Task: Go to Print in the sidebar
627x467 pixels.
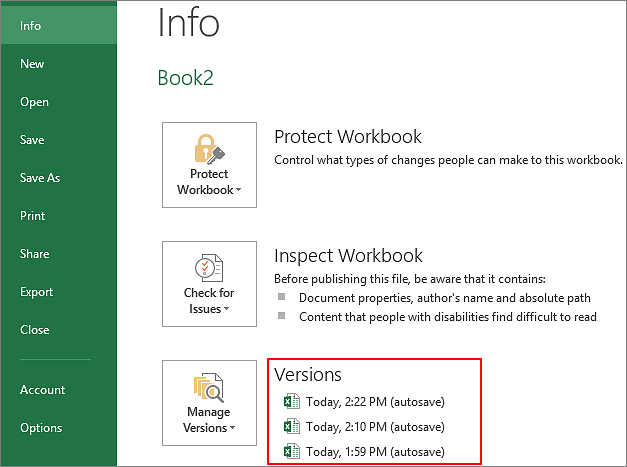Action: [33, 216]
